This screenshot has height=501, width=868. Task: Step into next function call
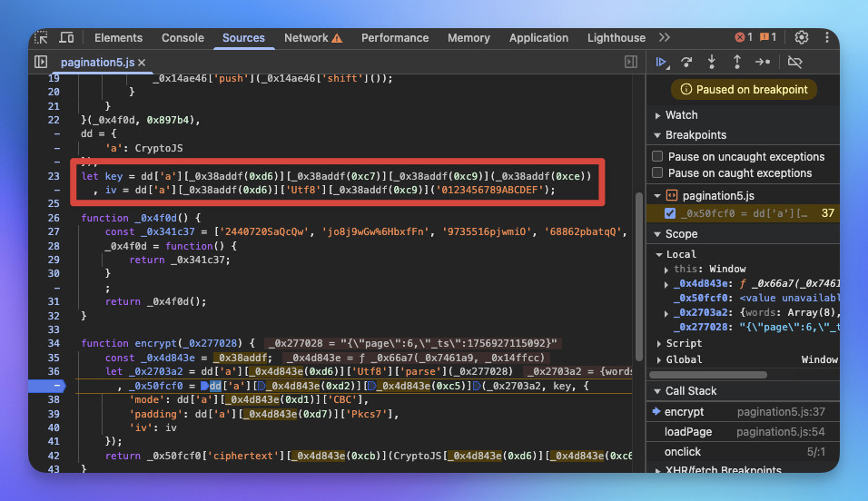[x=712, y=62]
